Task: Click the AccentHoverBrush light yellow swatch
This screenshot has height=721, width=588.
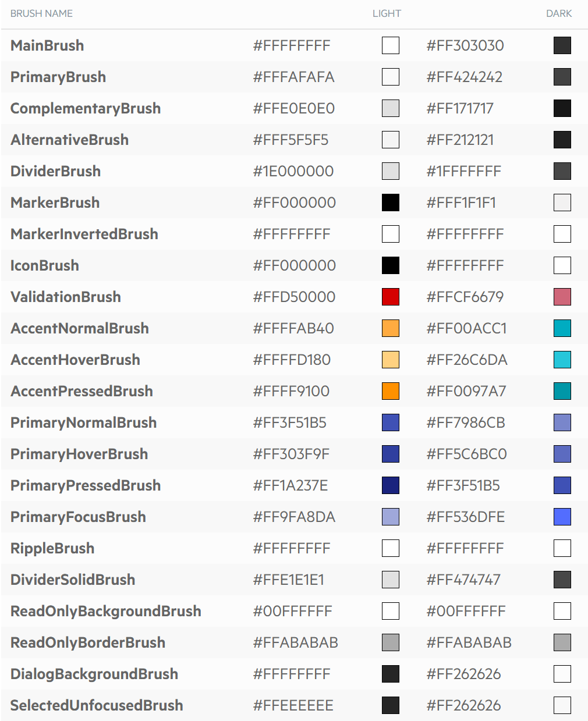Action: point(391,360)
